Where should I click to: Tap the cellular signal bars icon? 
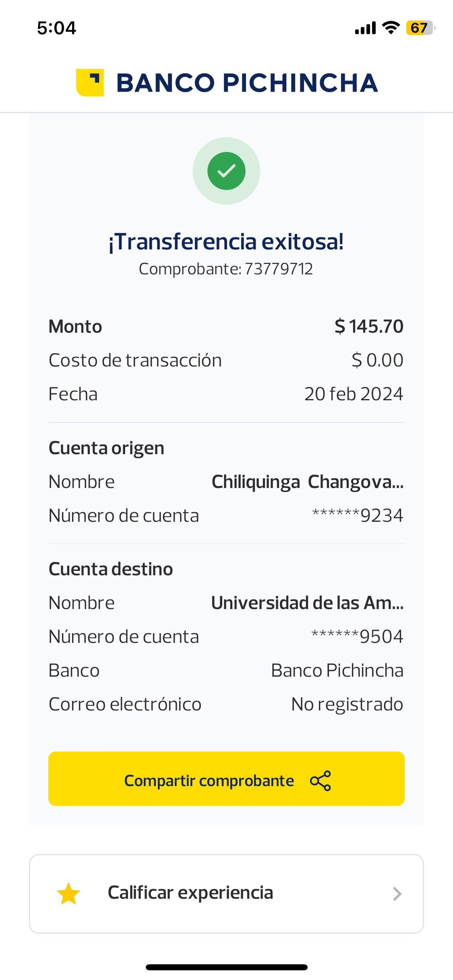click(365, 28)
